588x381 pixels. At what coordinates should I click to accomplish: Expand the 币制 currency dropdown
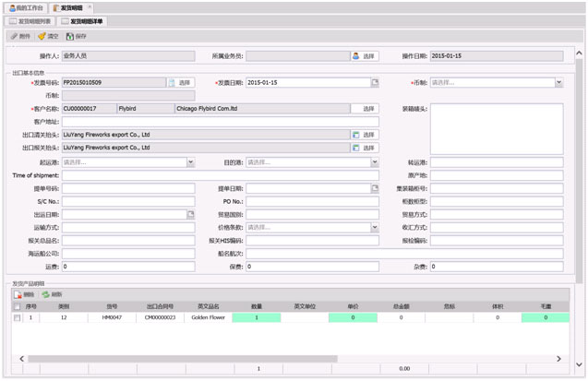coord(558,82)
